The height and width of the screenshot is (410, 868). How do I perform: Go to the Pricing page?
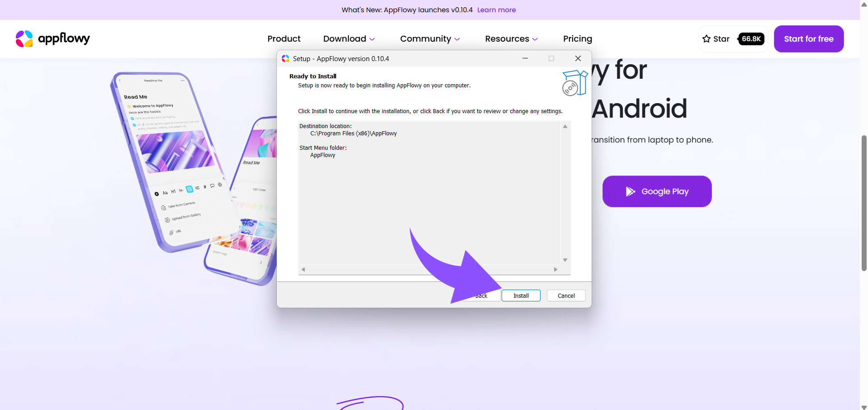577,39
